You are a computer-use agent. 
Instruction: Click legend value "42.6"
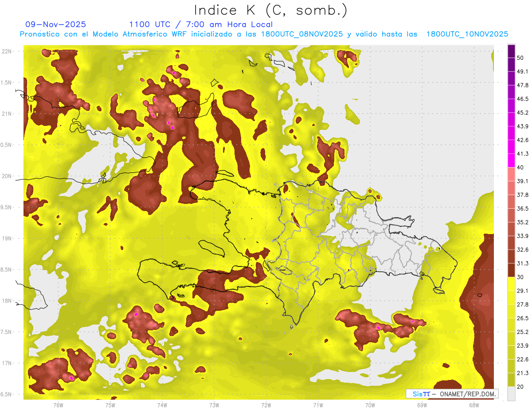click(523, 140)
